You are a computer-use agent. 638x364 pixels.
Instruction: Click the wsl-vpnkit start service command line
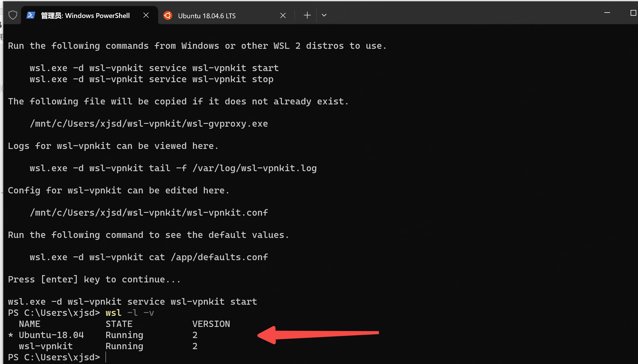point(154,68)
